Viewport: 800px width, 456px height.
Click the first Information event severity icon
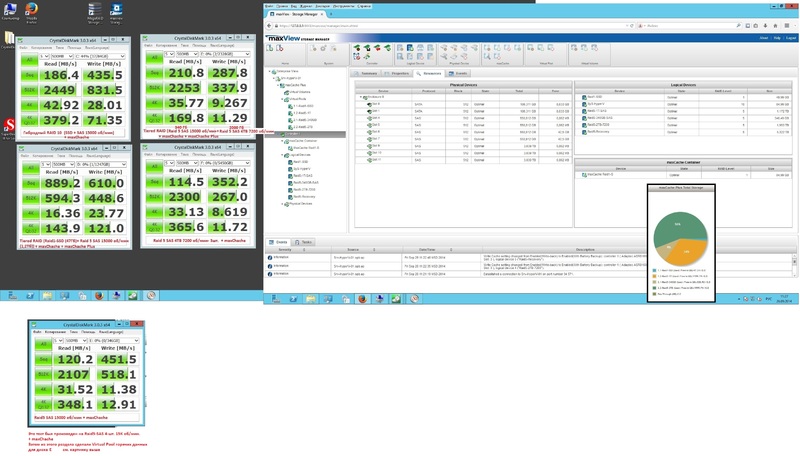pos(270,258)
